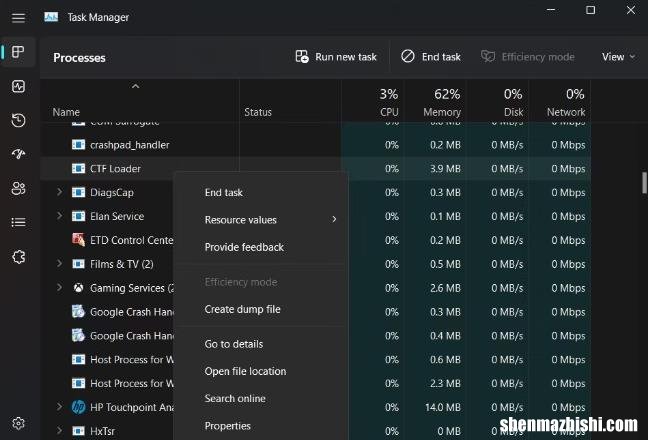Sort by CPU column header
The image size is (648, 440).
tap(373, 101)
